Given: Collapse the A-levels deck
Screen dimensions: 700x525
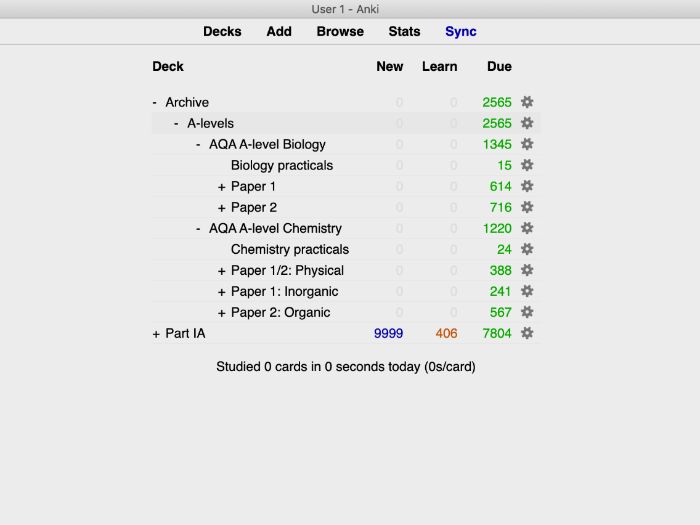Looking at the screenshot, I should [177, 123].
